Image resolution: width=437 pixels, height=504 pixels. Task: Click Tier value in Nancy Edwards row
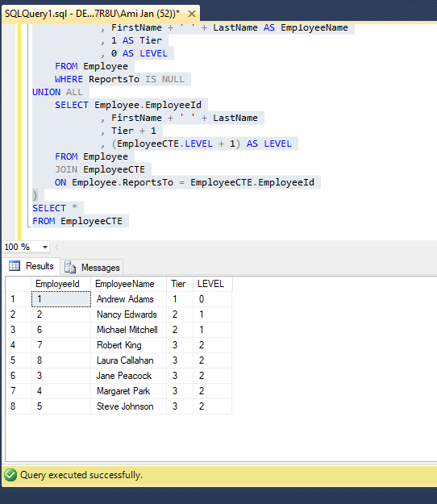[x=180, y=314]
